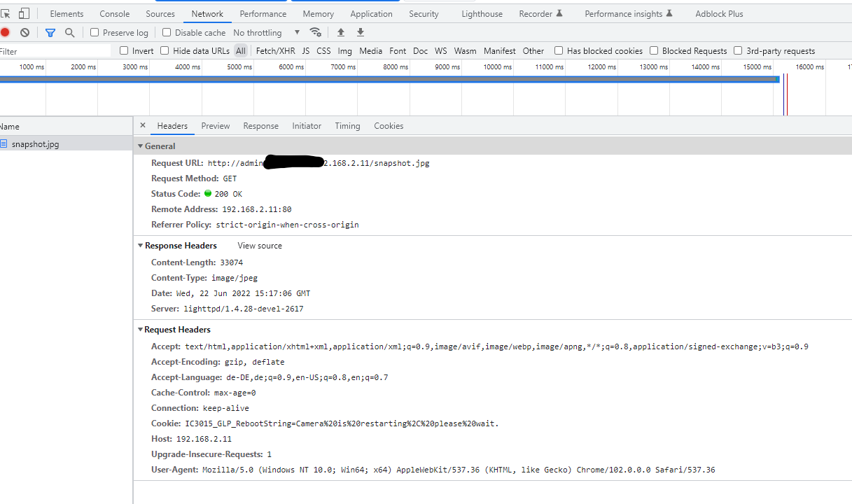The width and height of the screenshot is (852, 504).
Task: Select the All request type filter
Action: tap(241, 50)
